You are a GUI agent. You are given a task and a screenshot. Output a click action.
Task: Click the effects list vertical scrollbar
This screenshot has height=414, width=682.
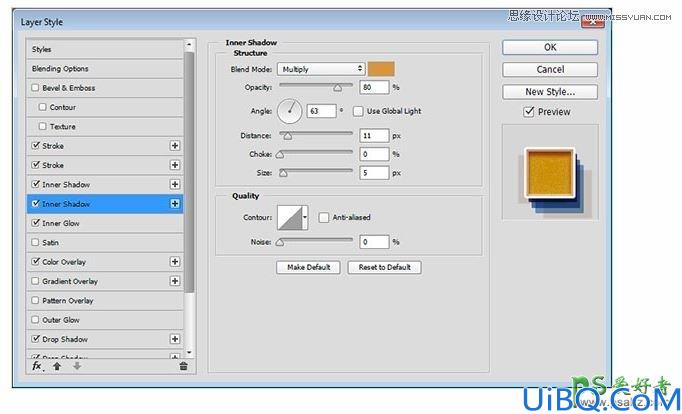click(189, 172)
